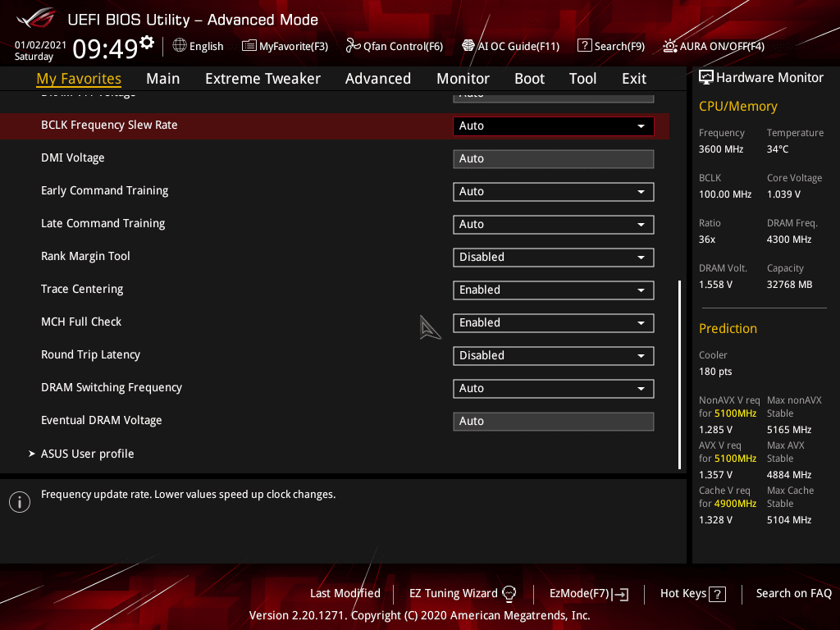Click Capacity value 32768 MB
This screenshot has height=630, width=840.
pyautogui.click(x=790, y=285)
